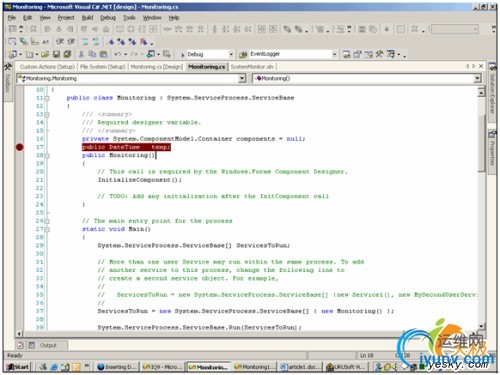Image resolution: width=500 pixels, height=375 pixels.
Task: Open the File menu
Action: (x=12, y=18)
